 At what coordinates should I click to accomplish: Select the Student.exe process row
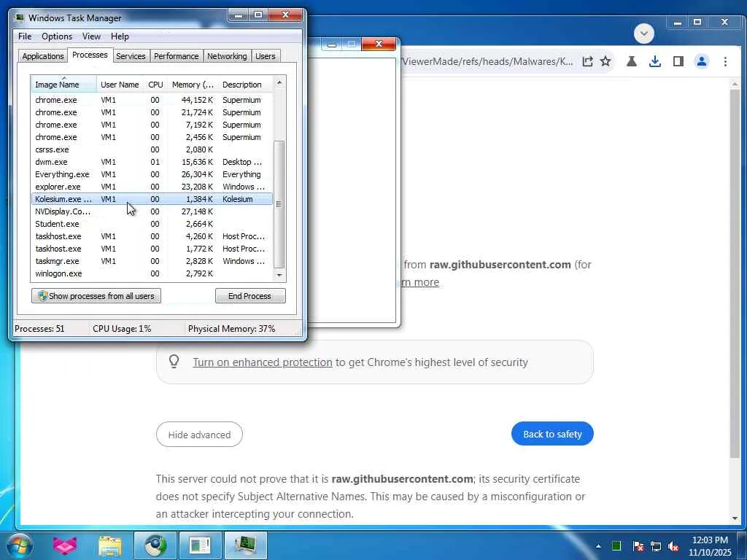[x=152, y=224]
